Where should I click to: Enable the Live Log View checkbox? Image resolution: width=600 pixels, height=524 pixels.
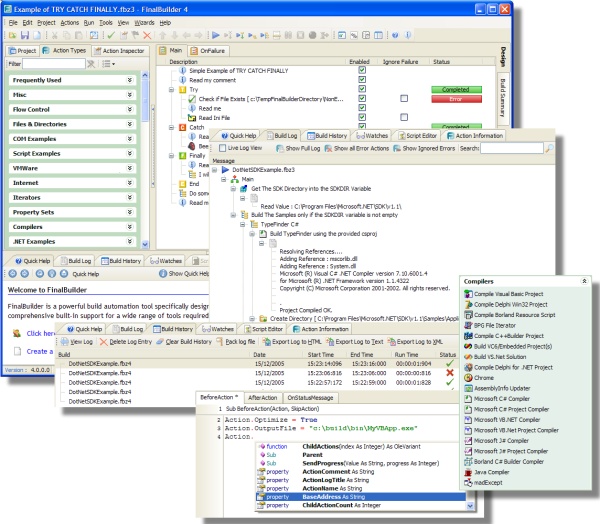(222, 148)
